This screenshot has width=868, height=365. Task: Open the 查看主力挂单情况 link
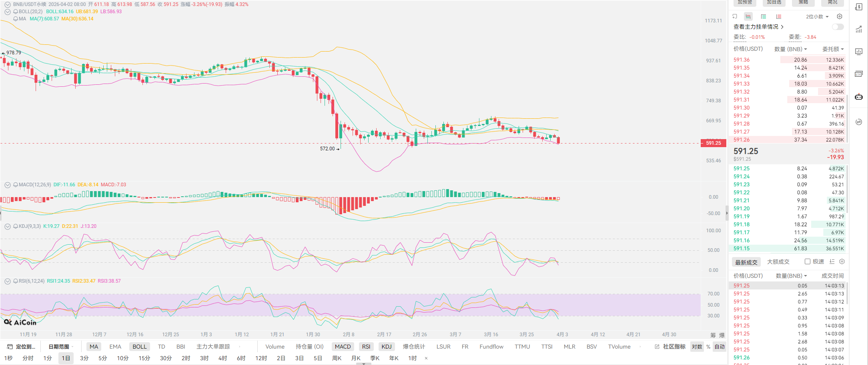coord(758,27)
